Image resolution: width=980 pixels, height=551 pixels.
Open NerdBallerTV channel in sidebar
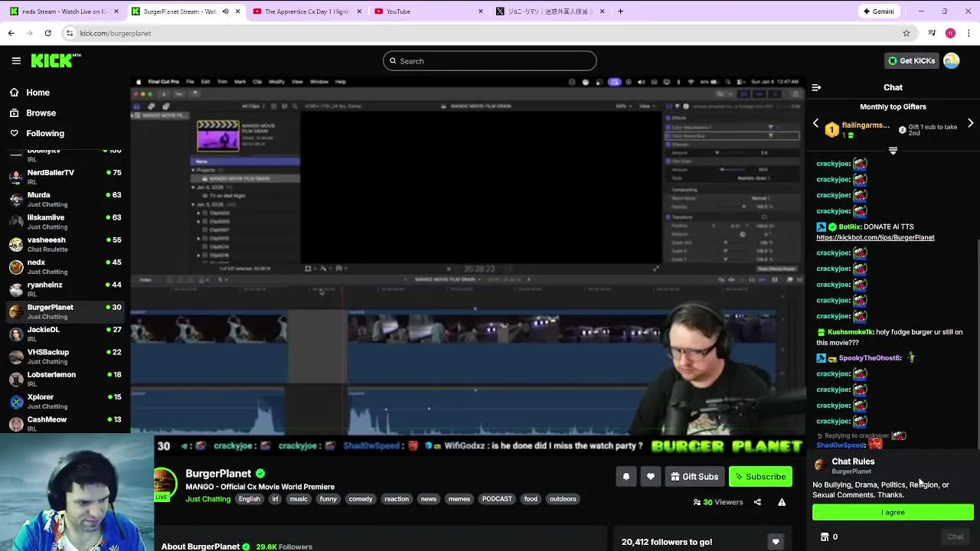(x=65, y=177)
